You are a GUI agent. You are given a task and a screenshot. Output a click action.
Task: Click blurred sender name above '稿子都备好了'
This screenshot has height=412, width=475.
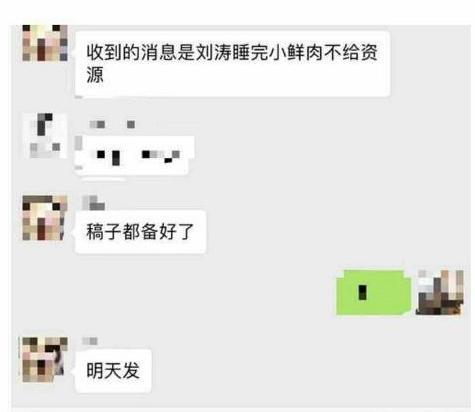point(94,203)
